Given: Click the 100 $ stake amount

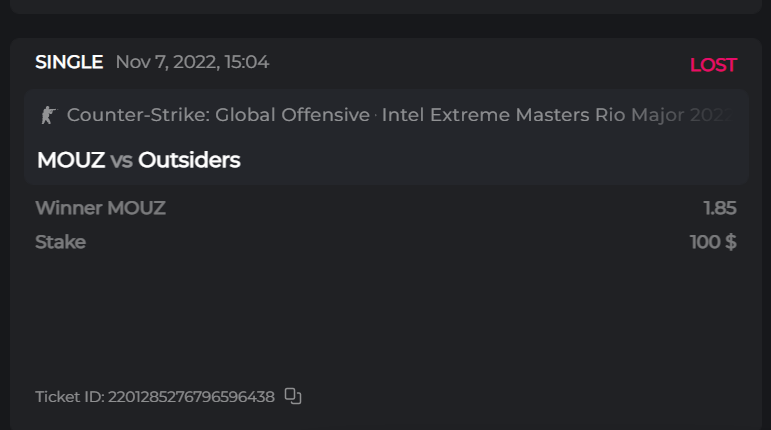Looking at the screenshot, I should 713,242.
